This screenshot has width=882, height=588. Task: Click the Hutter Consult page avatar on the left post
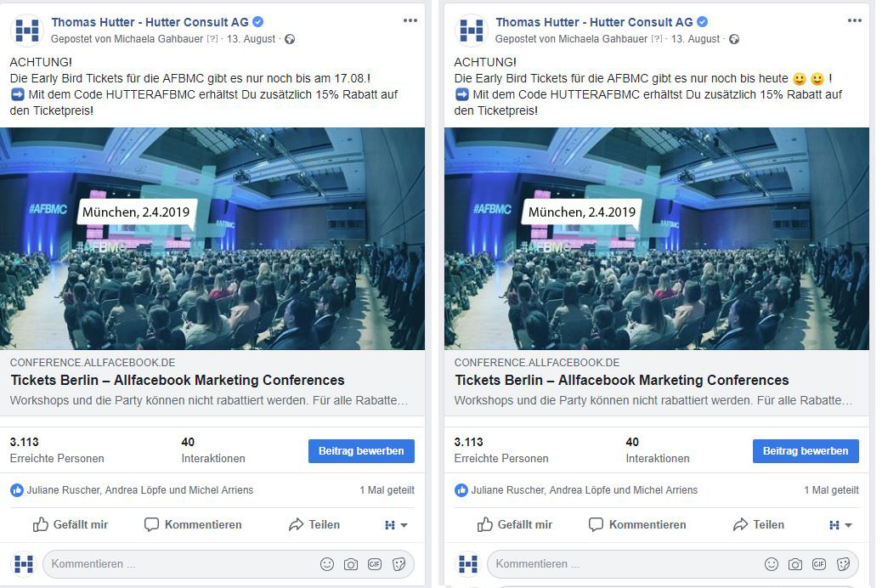27,30
